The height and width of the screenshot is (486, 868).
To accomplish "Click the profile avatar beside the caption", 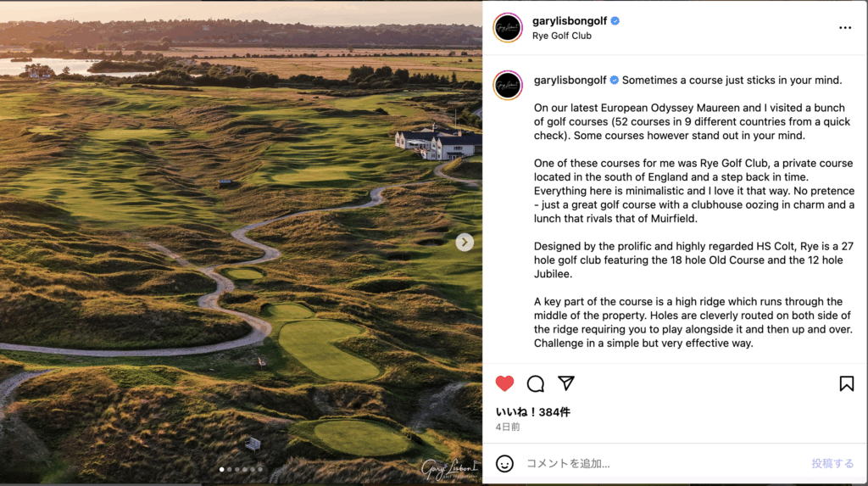I will [x=508, y=85].
